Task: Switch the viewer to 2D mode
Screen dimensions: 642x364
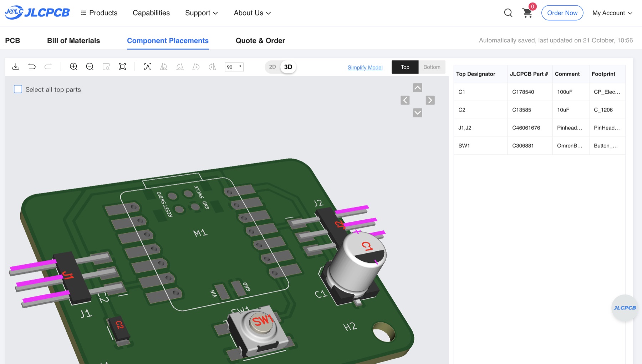Action: point(272,67)
